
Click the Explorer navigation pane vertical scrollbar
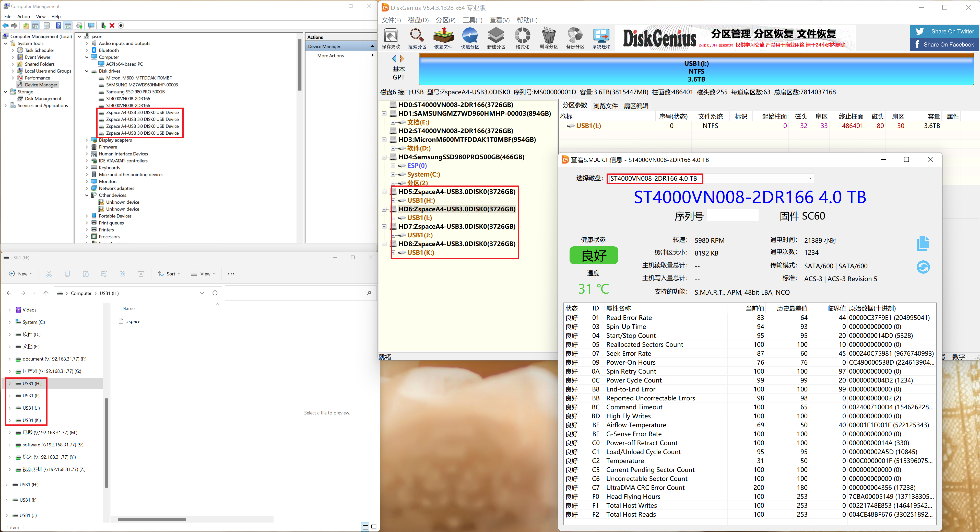pyautogui.click(x=106, y=443)
